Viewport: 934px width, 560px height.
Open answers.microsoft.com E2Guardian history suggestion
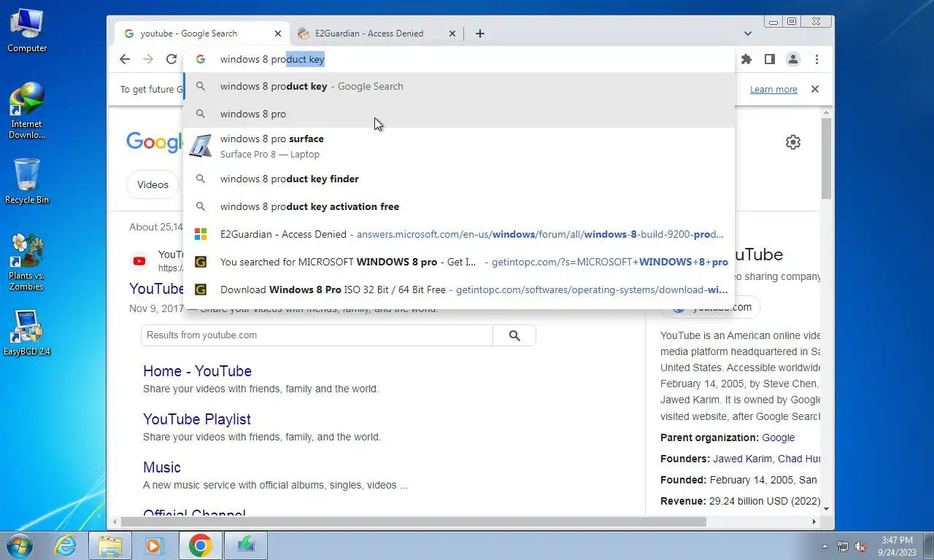[459, 234]
